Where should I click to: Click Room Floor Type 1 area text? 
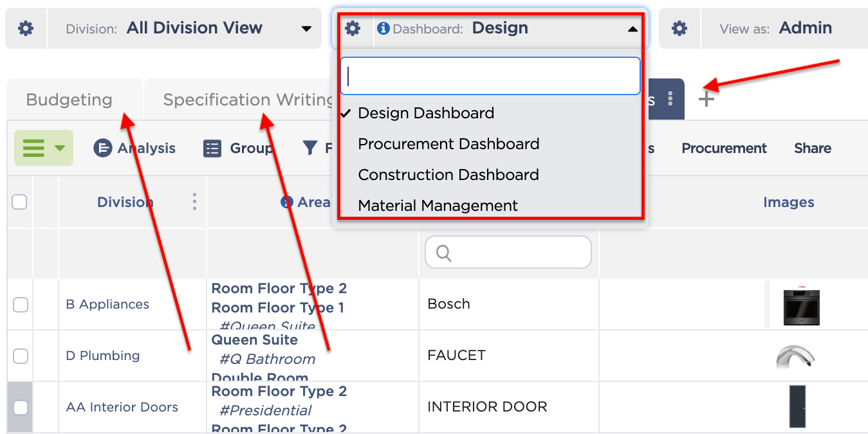click(x=278, y=307)
